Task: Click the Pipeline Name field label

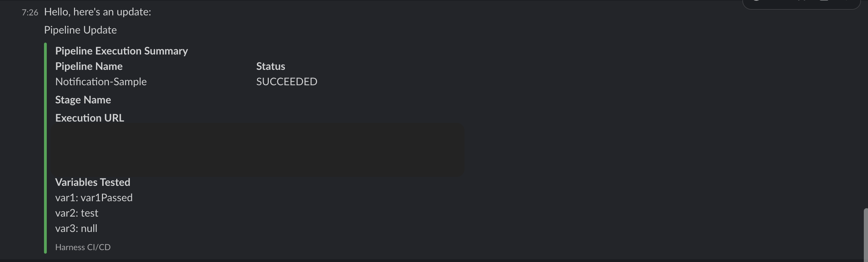Action: pyautogui.click(x=89, y=66)
